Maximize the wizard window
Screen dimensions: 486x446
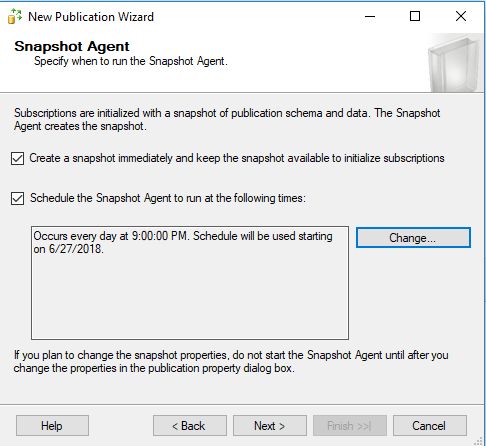[x=415, y=16]
